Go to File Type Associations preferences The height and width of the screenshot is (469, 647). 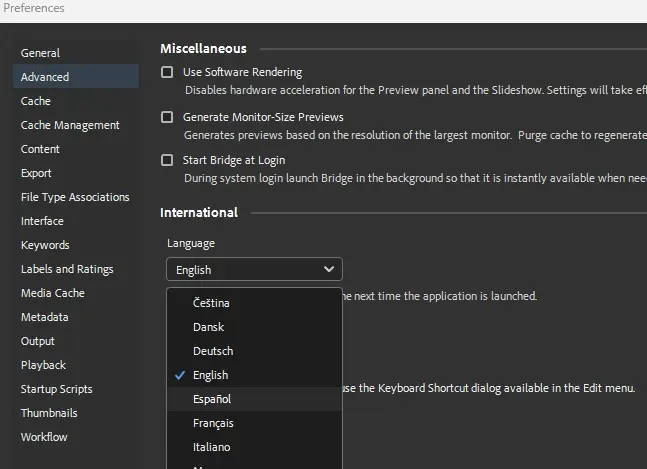pyautogui.click(x=76, y=197)
